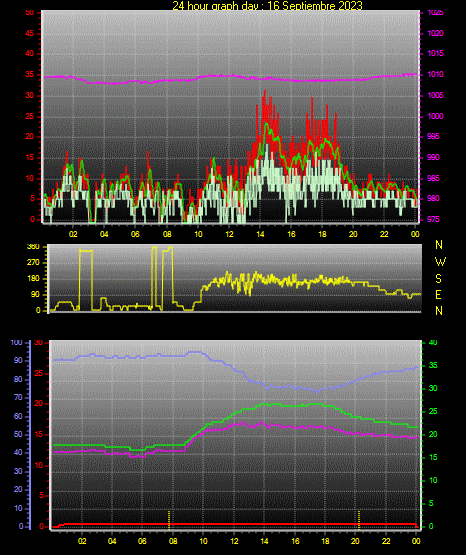
Task: Click blue humidity axis value 60
Action: [x=18, y=416]
